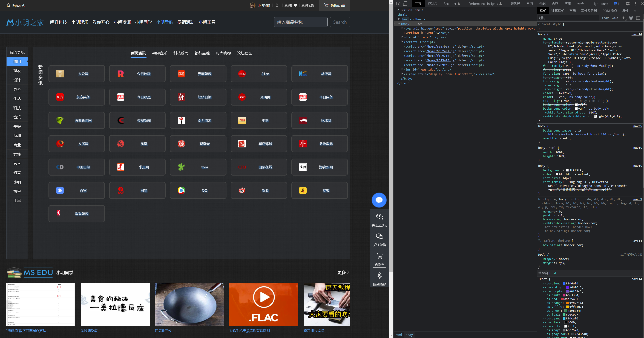Expand the ins id newBridge node
644x338 pixels.
point(402,69)
